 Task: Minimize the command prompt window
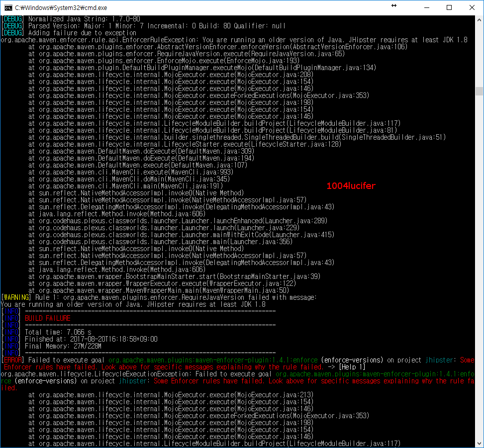[427, 7]
